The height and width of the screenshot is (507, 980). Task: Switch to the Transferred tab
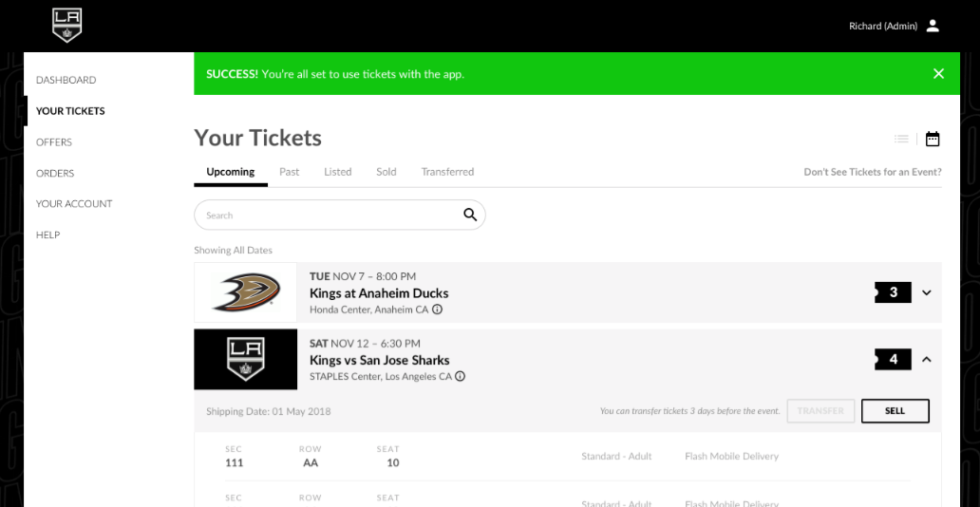click(447, 172)
